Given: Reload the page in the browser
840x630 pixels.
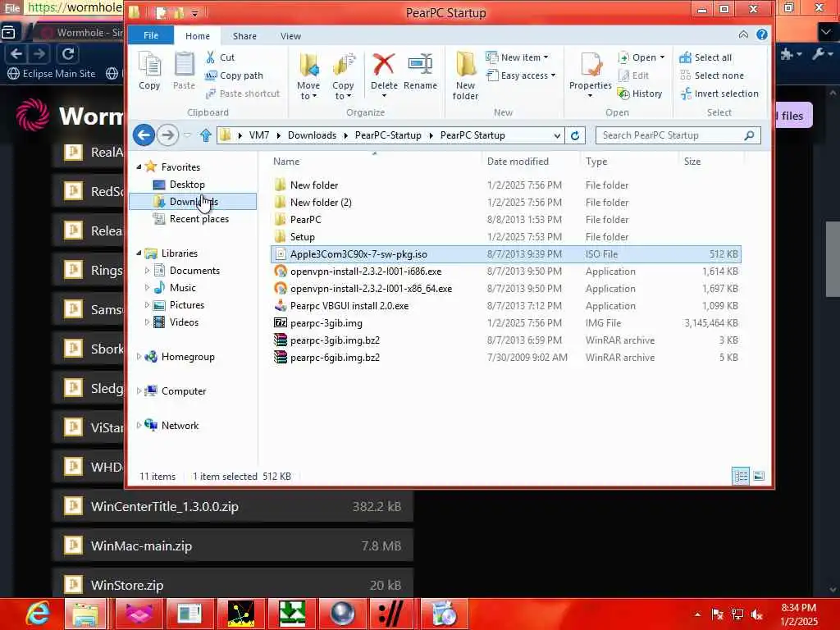Looking at the screenshot, I should 67,53.
